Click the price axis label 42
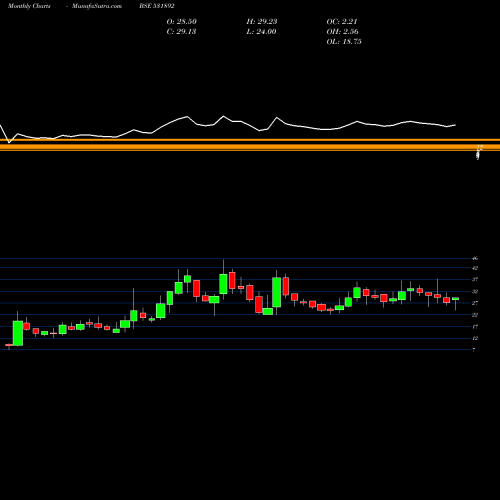Screen dimensions: 500x500 pyautogui.click(x=475, y=268)
